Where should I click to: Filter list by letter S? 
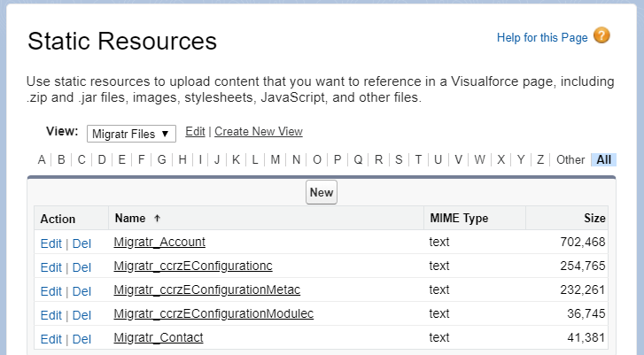[x=399, y=159]
